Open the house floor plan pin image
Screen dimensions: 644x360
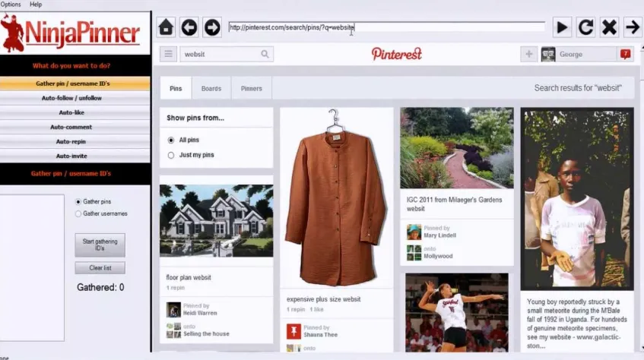(x=217, y=221)
